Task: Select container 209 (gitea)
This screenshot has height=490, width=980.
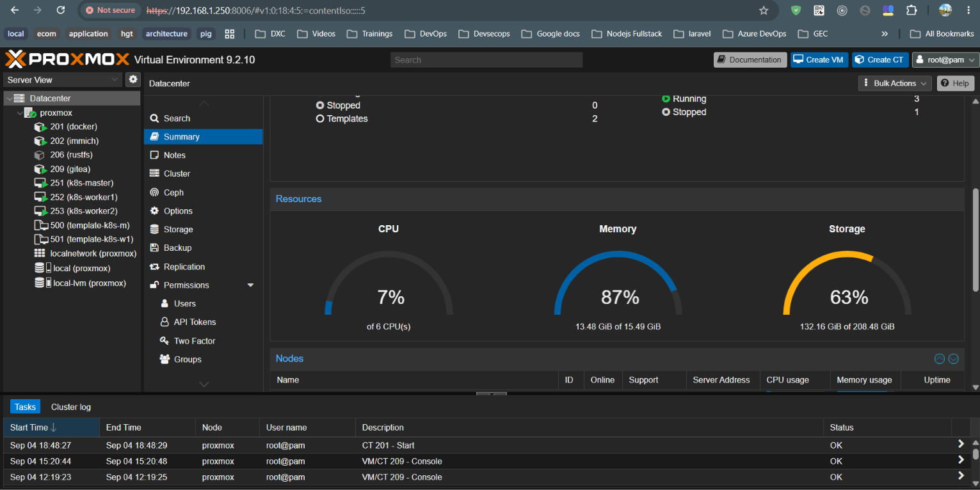Action: tap(70, 169)
